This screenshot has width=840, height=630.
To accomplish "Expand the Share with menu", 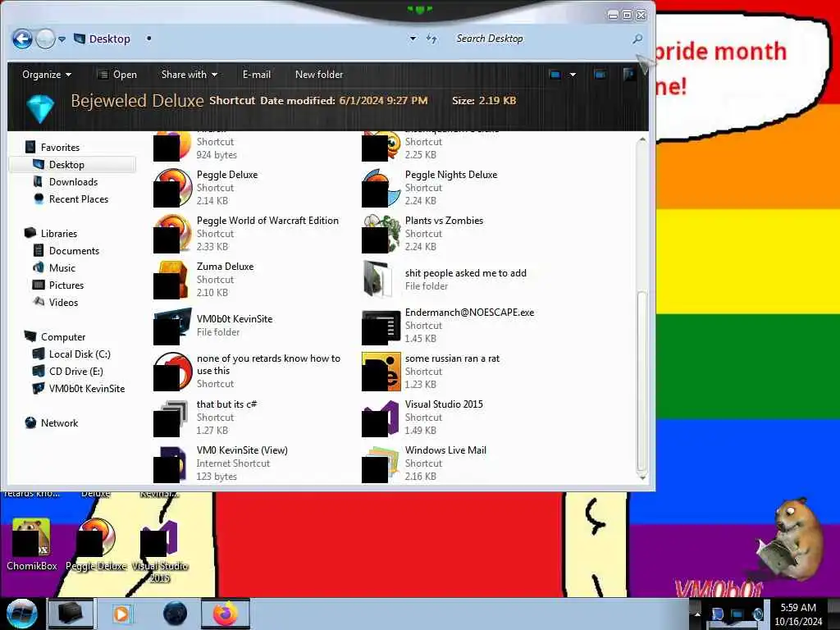I will 189,75.
